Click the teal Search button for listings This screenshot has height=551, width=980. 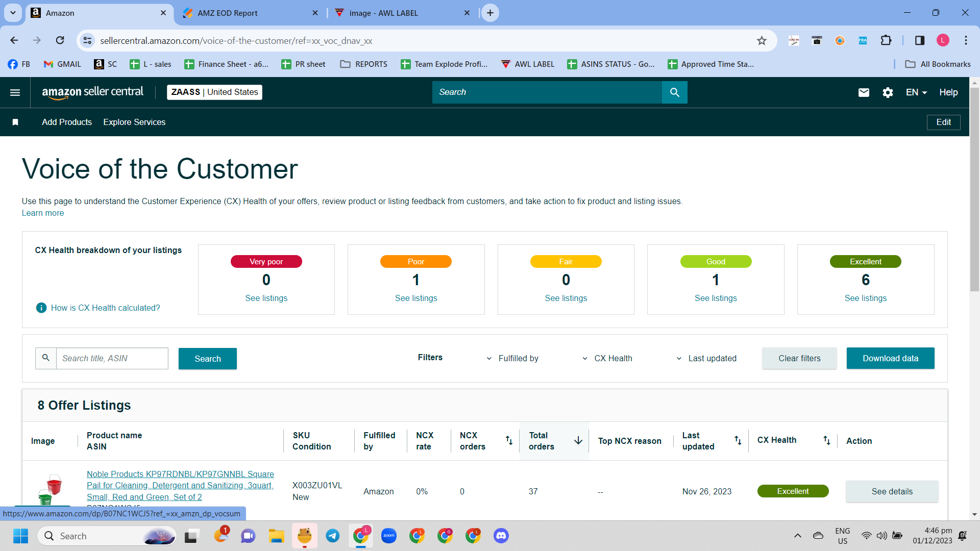208,359
